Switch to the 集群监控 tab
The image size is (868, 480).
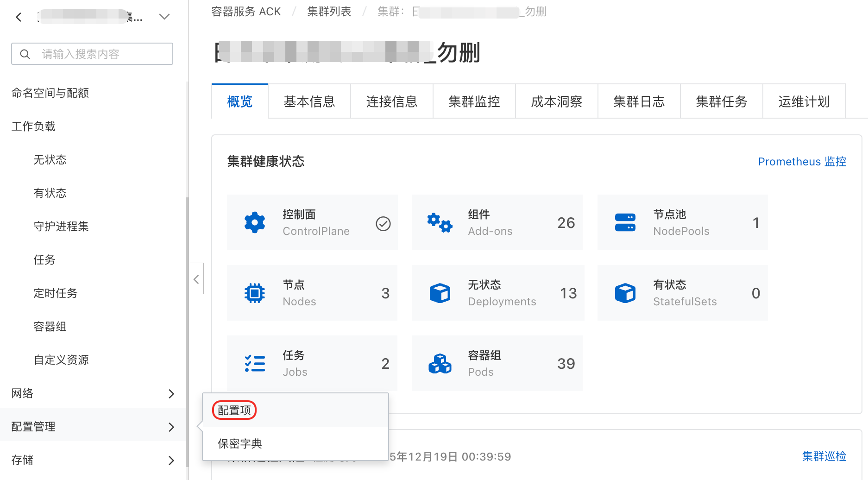pos(474,101)
